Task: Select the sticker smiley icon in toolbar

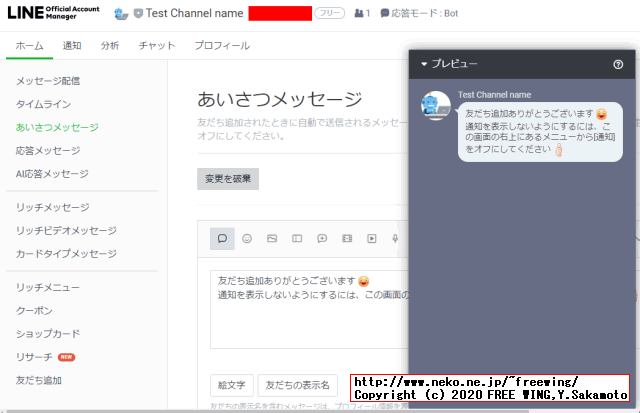Action: point(247,238)
